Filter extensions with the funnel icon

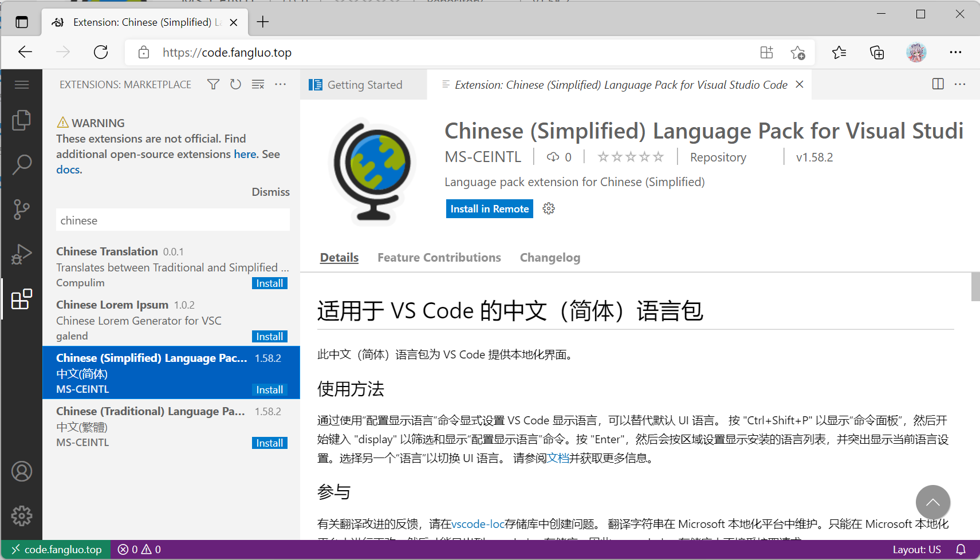[x=213, y=85]
